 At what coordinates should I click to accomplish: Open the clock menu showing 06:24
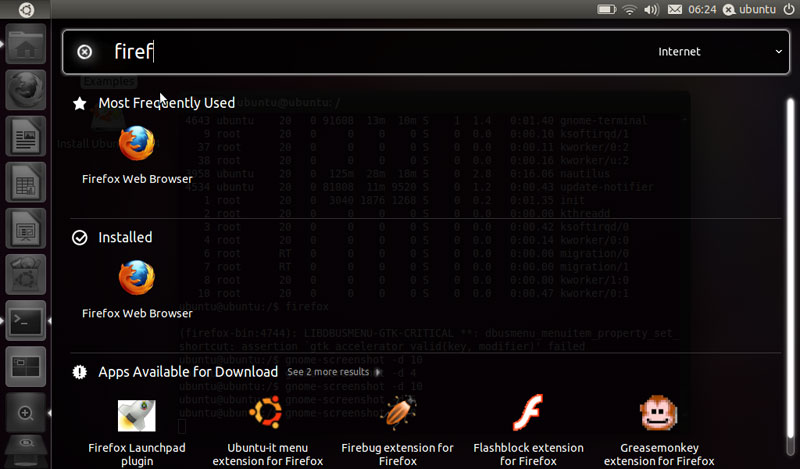(703, 9)
